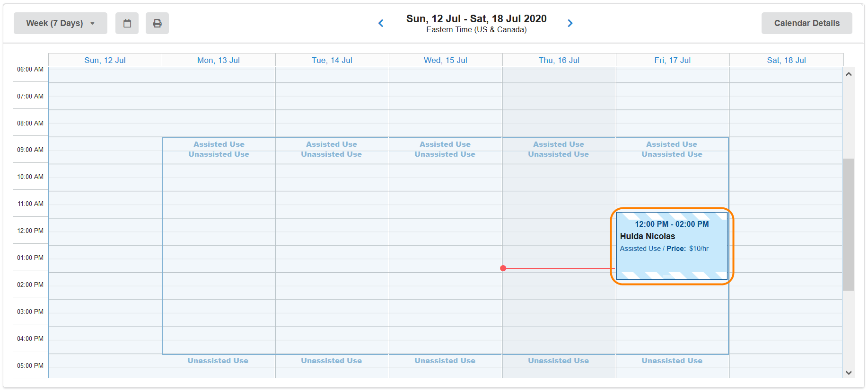Screen dimensions: 868x392
Task: Go to the previous week arrow
Action: 381,23
